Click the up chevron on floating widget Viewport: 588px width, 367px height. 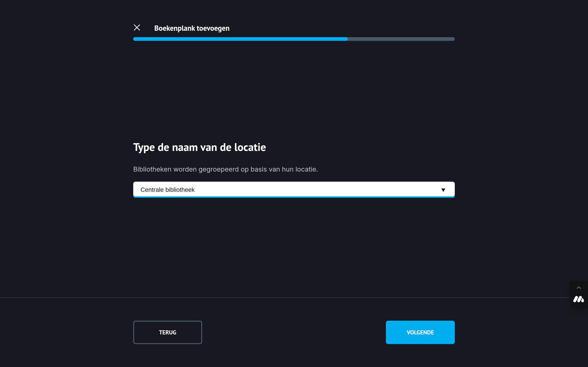pos(579,288)
